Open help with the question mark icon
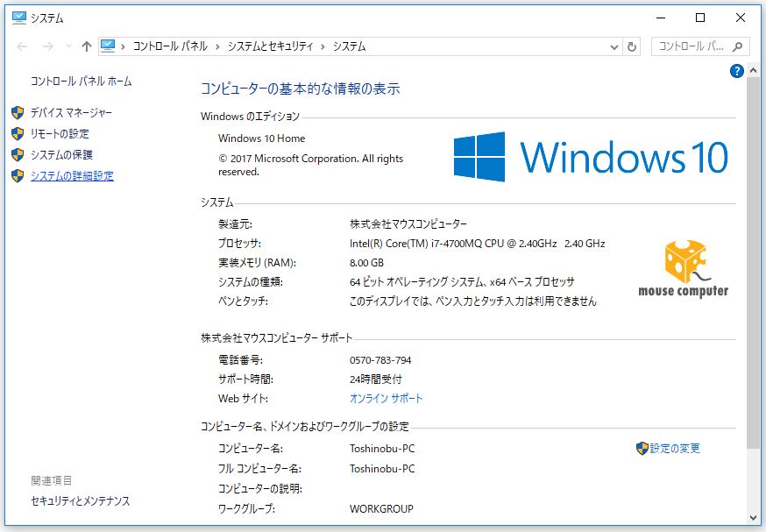Image resolution: width=766 pixels, height=532 pixels. point(737,71)
